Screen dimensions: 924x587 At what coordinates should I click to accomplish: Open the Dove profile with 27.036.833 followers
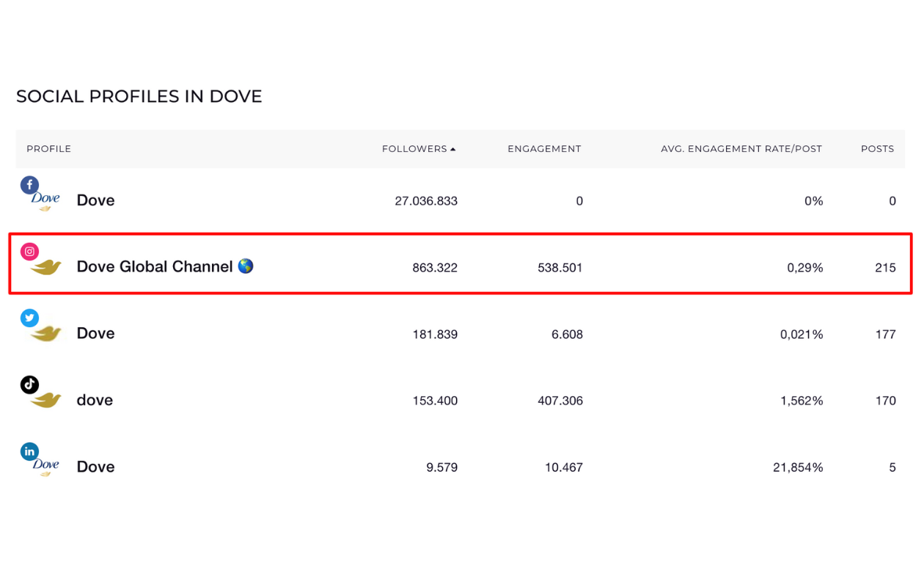point(95,200)
